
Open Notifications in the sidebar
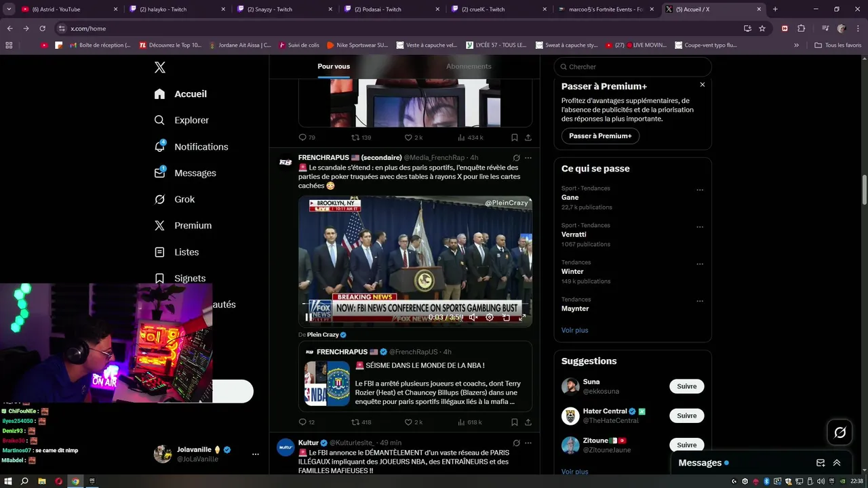[191, 146]
